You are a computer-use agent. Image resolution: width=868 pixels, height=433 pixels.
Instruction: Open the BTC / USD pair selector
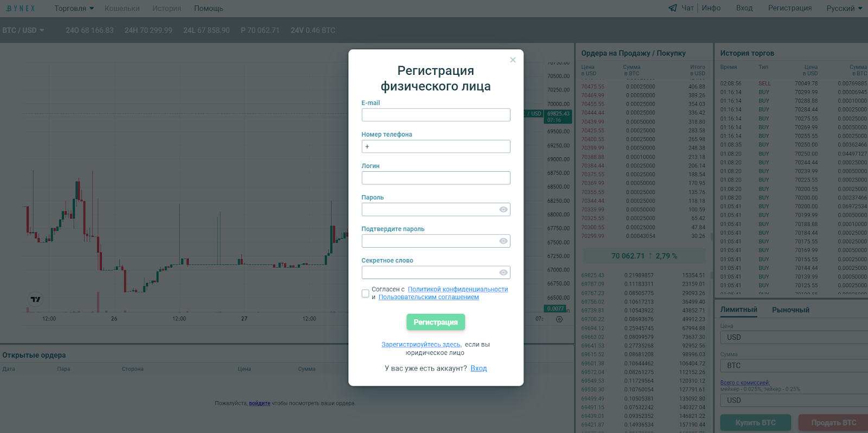(x=23, y=30)
